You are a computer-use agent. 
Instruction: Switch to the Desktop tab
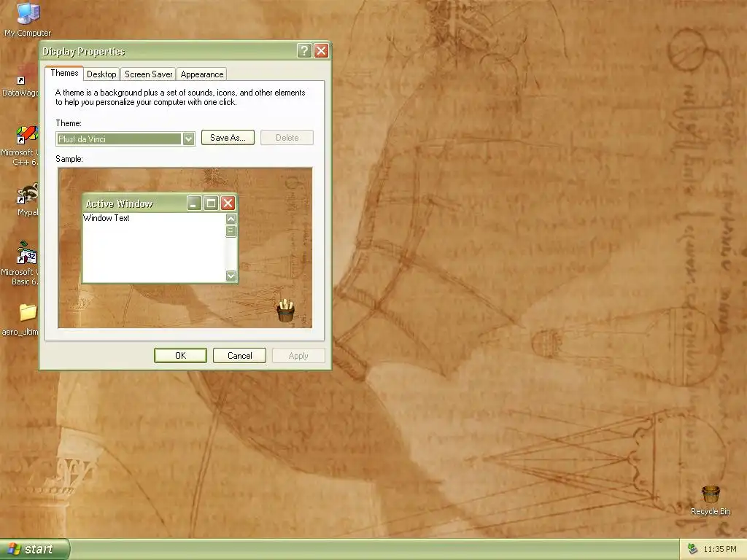pos(101,74)
